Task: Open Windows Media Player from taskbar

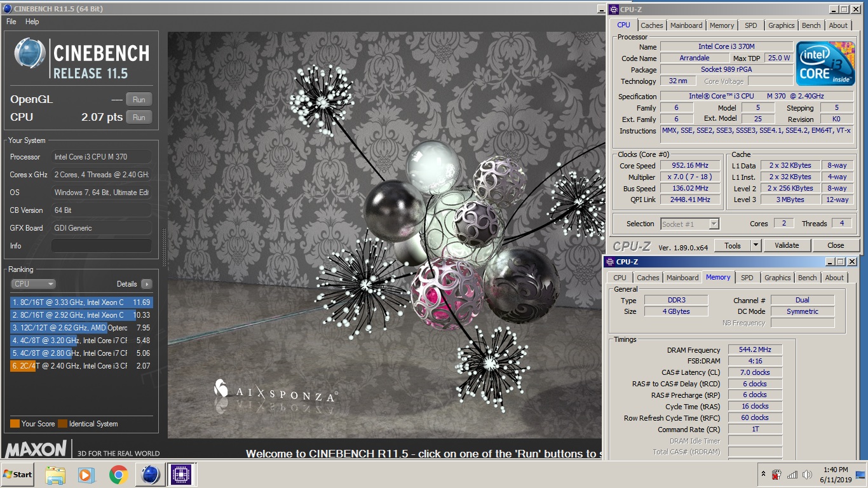Action: point(86,475)
